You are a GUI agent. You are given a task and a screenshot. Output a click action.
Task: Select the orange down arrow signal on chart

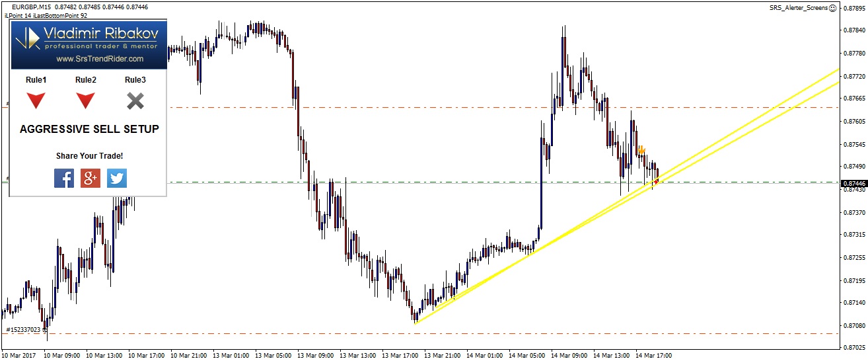[641, 151]
